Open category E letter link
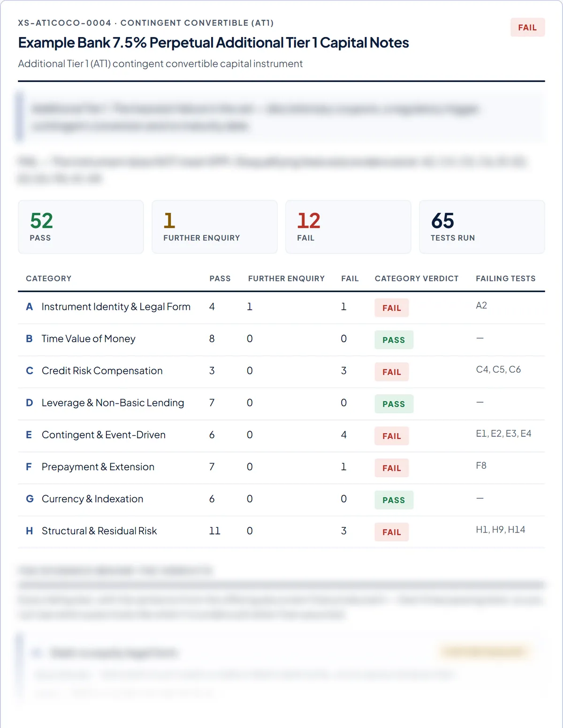The width and height of the screenshot is (563, 728). [x=29, y=435]
